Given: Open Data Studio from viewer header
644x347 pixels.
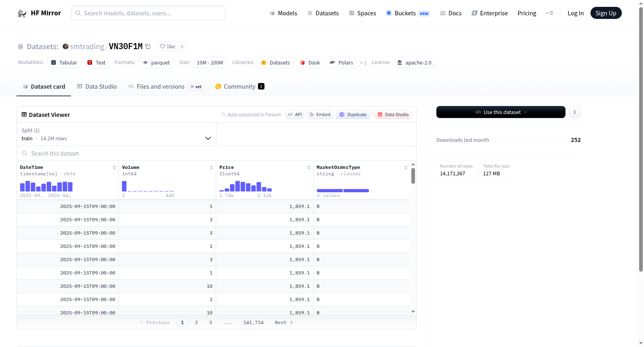Looking at the screenshot, I should point(393,114).
